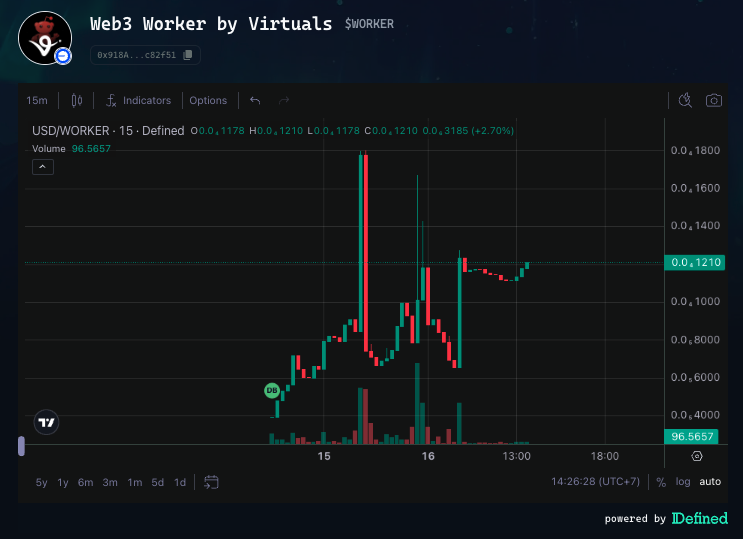
Task: Select the 5d time range
Action: [157, 483]
